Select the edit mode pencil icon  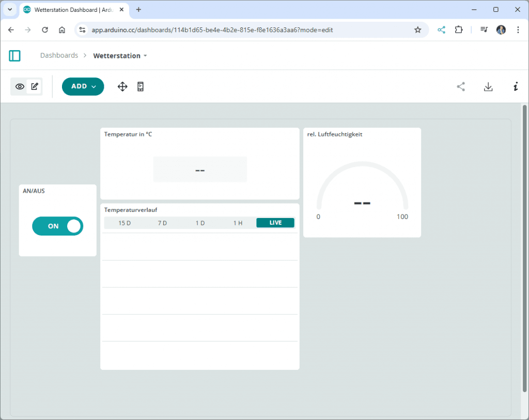point(34,86)
